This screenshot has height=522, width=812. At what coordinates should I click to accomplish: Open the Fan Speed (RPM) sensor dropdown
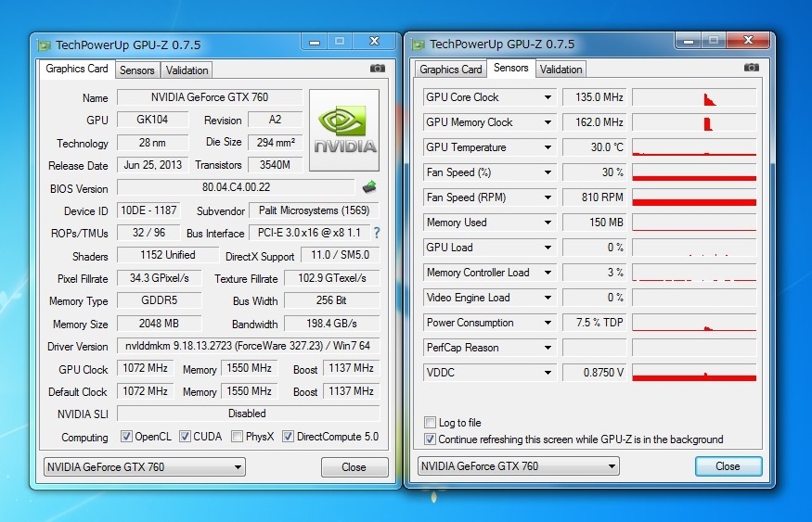pos(548,197)
